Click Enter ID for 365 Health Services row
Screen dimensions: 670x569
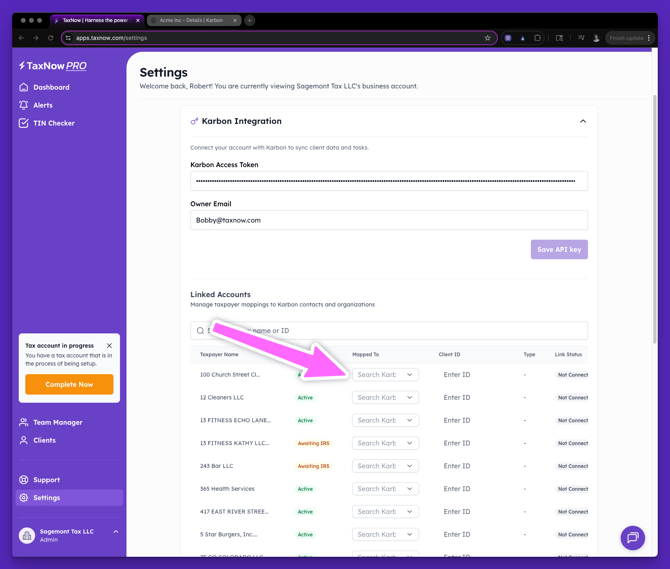tap(457, 489)
